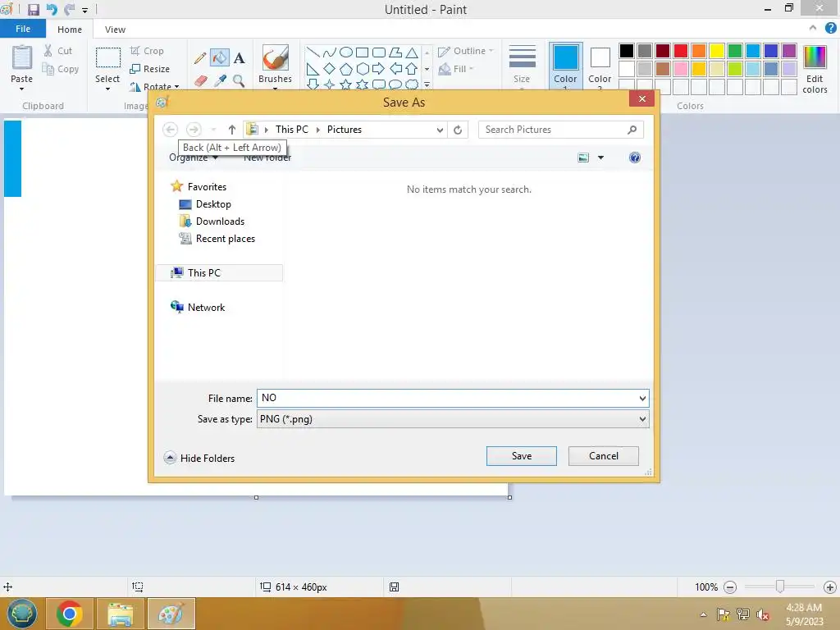Click the Start button on taskbar
Viewport: 840px width, 630px height.
pyautogui.click(x=21, y=614)
